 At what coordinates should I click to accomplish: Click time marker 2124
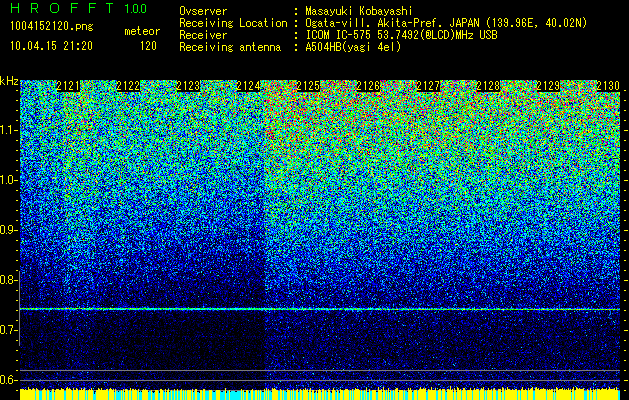pos(248,86)
